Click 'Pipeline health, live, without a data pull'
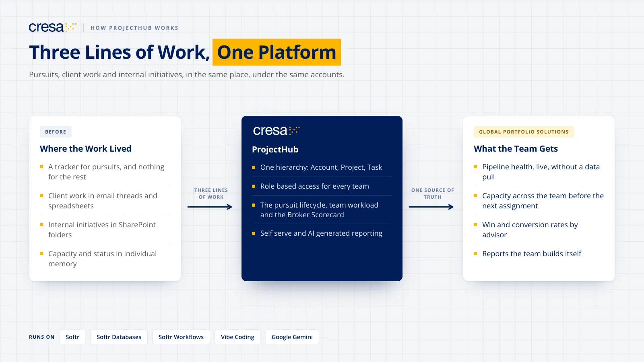Image resolution: width=644 pixels, height=362 pixels. click(541, 172)
